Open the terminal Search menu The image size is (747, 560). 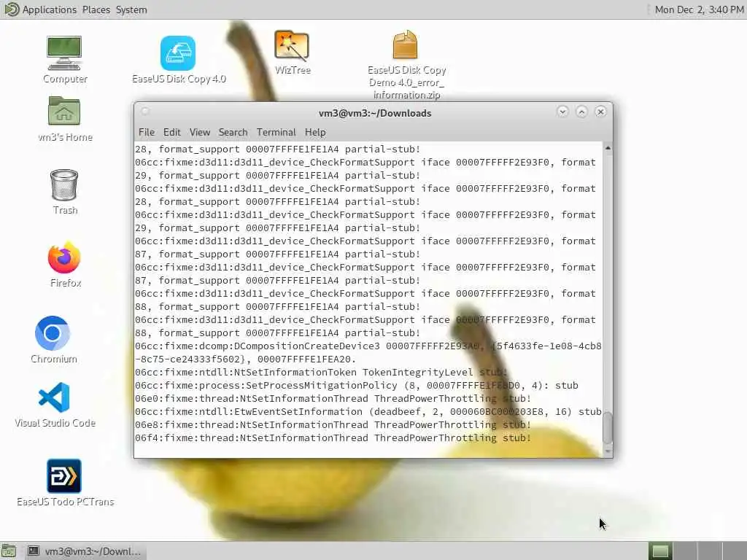(233, 133)
